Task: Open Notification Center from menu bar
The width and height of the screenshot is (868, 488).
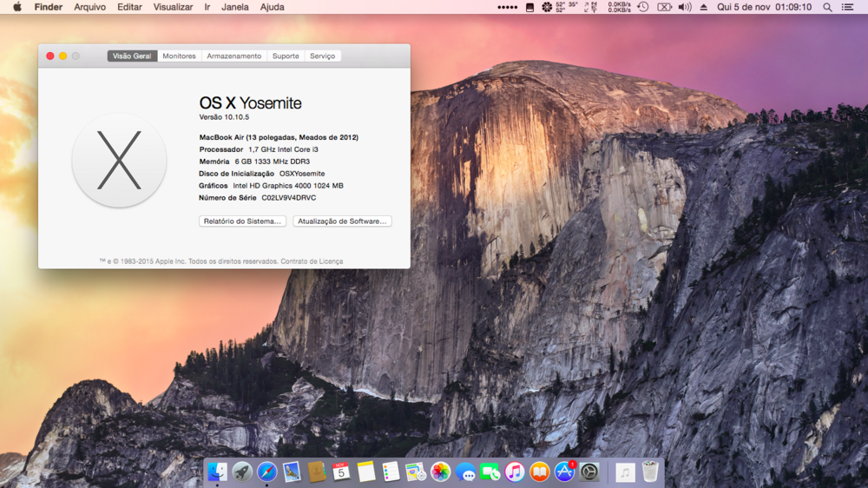Action: pos(848,7)
